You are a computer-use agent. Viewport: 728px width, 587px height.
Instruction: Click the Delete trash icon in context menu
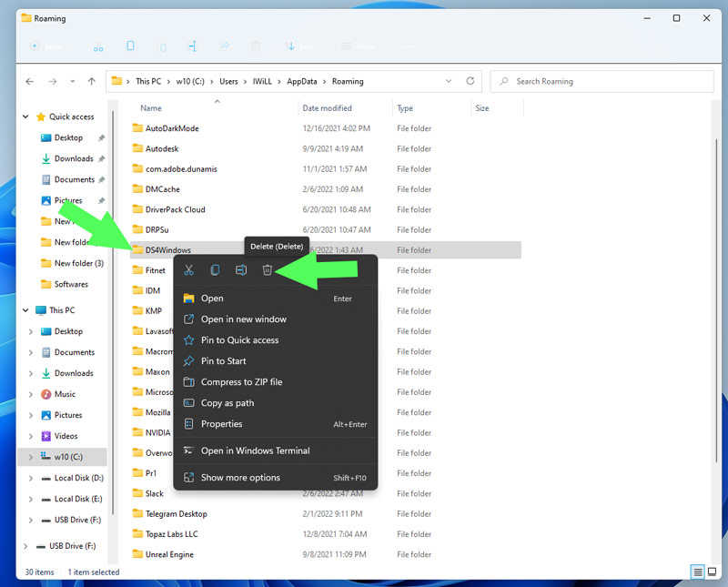click(x=268, y=270)
